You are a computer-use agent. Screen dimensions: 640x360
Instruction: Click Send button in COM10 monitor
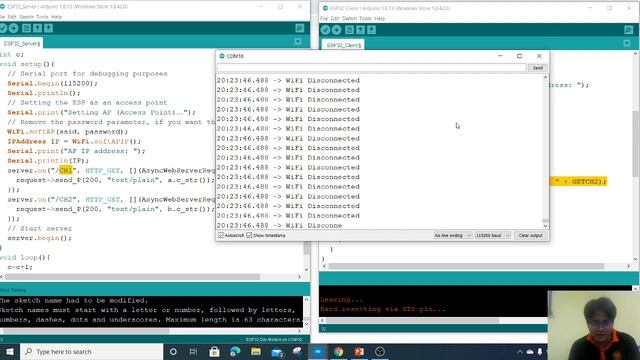pyautogui.click(x=538, y=68)
